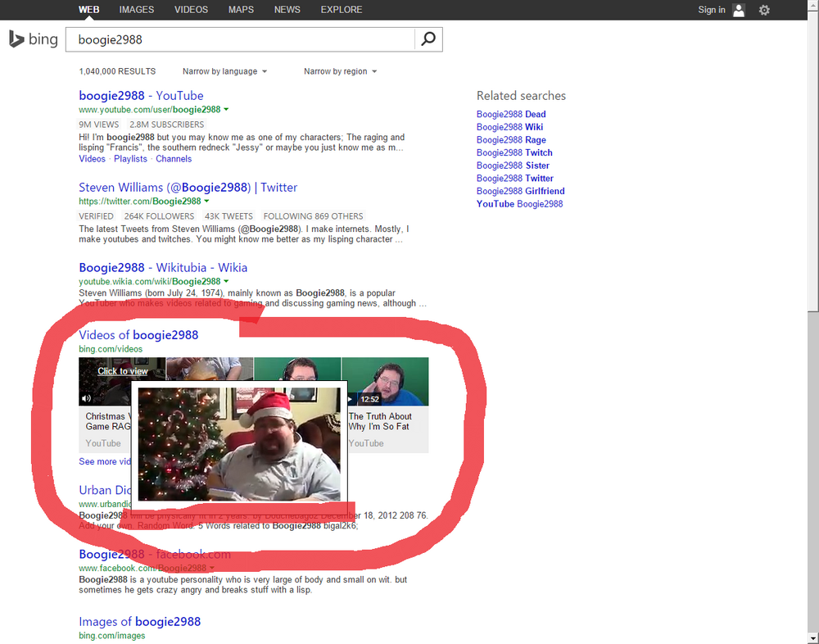Open the Channels sublink
Screen dimensions: 819x644
tap(174, 159)
